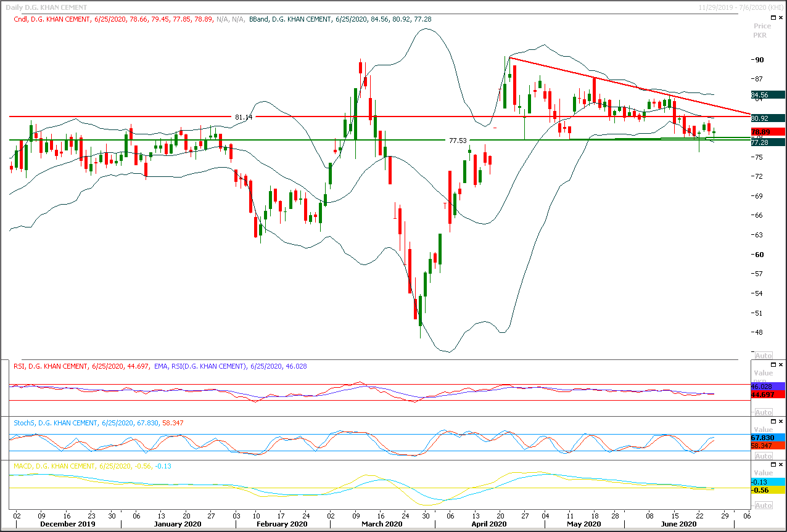Click the -0.13 MACD signal value tag
Screen dimensions: 787x532
[x=768, y=481]
